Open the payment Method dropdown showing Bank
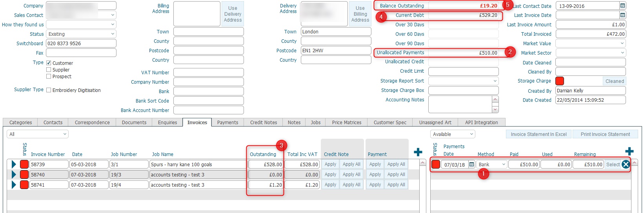This screenshot has height=213, width=644. click(492, 164)
